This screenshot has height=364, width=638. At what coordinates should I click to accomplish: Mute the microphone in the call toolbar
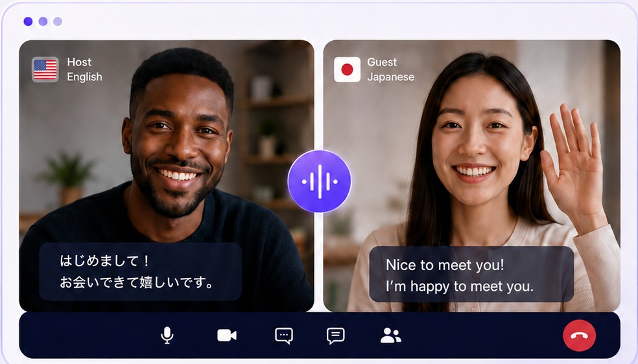[x=167, y=336]
